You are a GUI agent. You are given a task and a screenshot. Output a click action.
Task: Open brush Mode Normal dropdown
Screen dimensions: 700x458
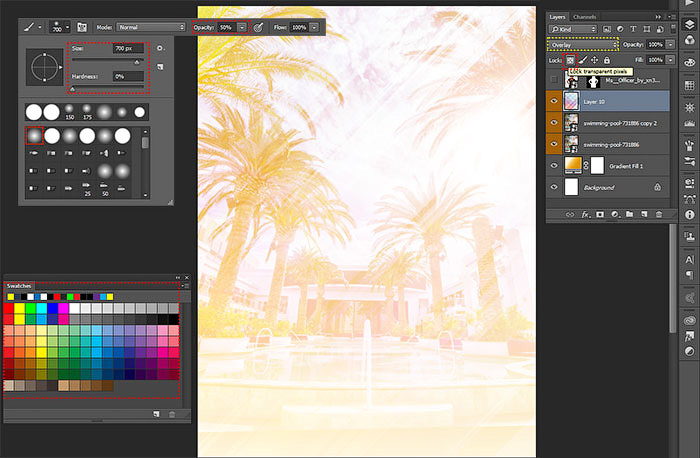[x=151, y=27]
